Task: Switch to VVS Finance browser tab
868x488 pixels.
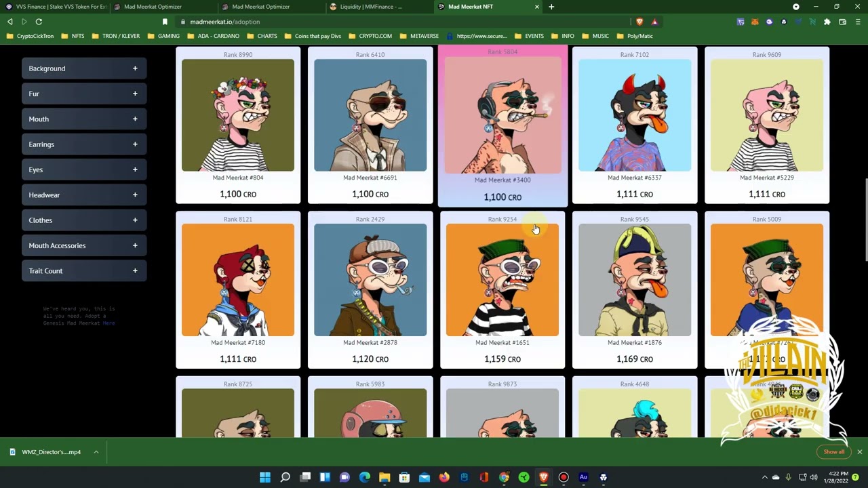Action: [x=56, y=7]
